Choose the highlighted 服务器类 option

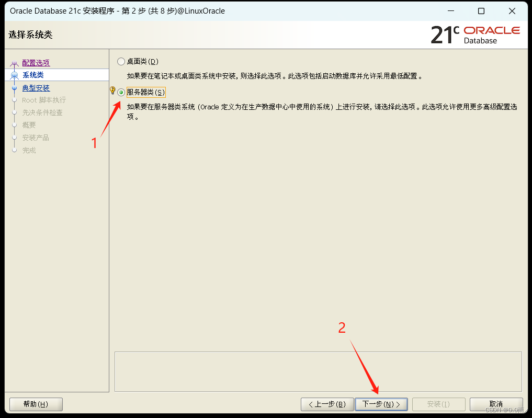point(145,92)
